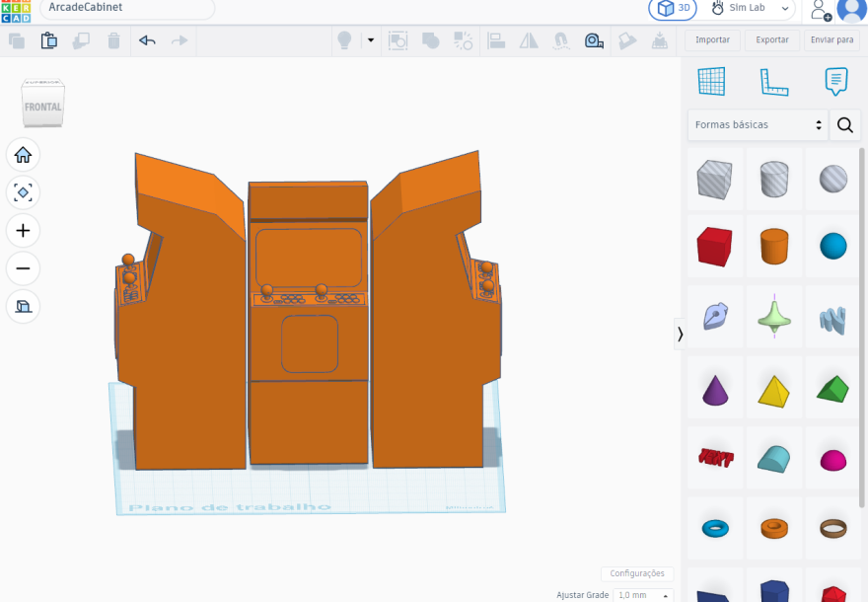Undo the last action
Image resolution: width=868 pixels, height=602 pixels.
click(147, 41)
